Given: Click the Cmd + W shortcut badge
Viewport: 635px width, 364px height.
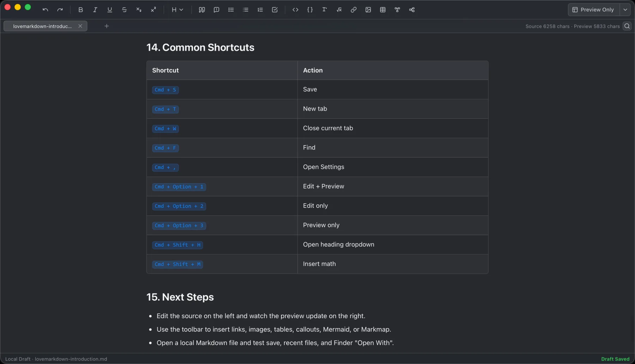Looking at the screenshot, I should (x=165, y=129).
